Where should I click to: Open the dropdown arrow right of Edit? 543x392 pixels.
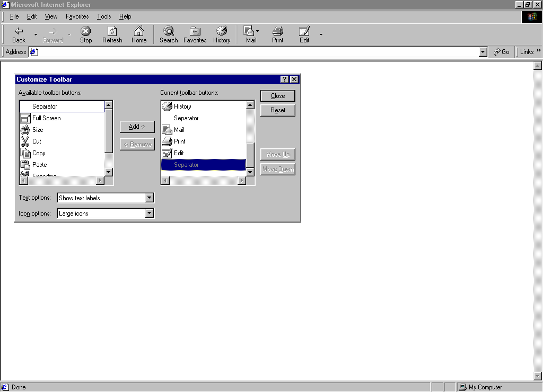click(321, 34)
